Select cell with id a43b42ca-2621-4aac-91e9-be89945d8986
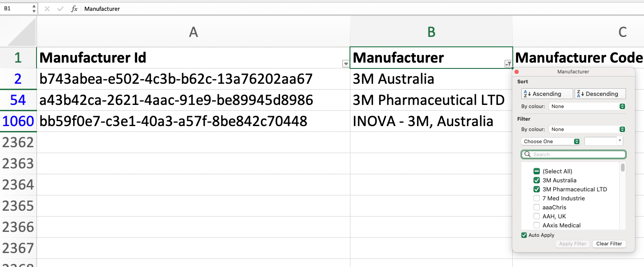The height and width of the screenshot is (267, 644). (193, 100)
